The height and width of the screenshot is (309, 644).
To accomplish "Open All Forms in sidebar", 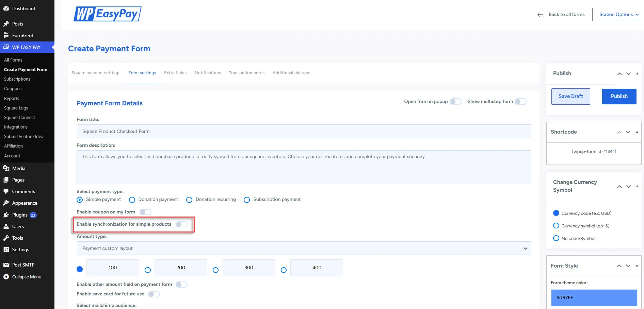I will [x=13, y=60].
